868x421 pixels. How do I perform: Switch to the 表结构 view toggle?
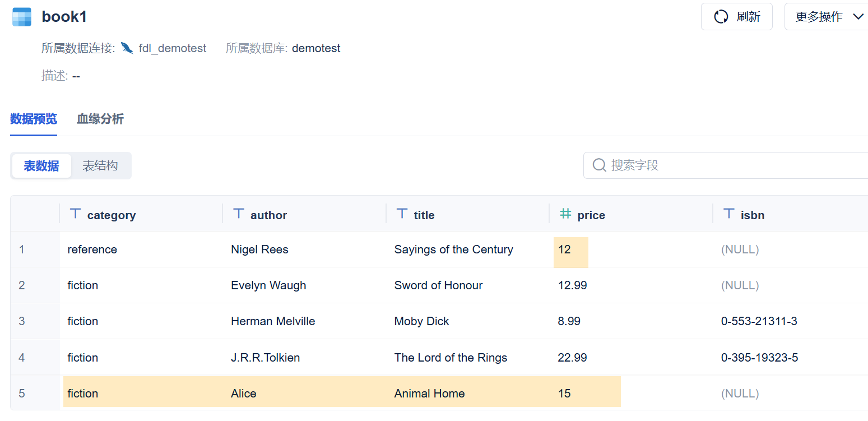[100, 166]
